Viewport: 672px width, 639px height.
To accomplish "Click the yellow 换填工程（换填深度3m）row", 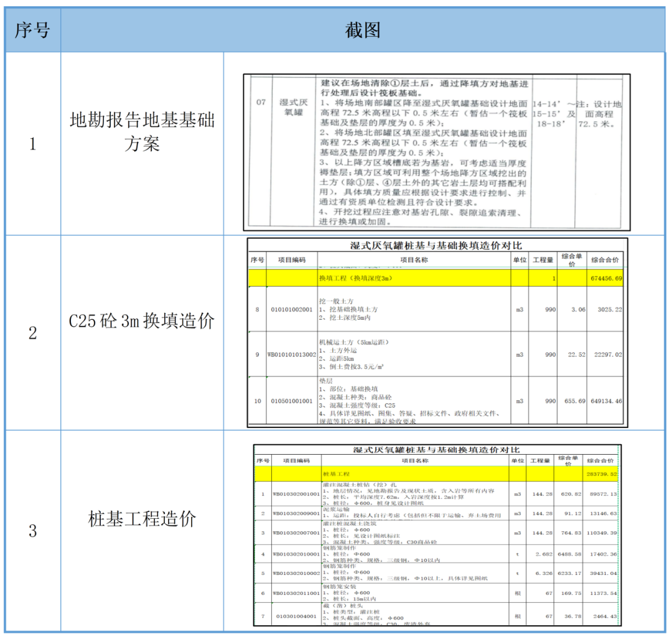I will pos(413,278).
